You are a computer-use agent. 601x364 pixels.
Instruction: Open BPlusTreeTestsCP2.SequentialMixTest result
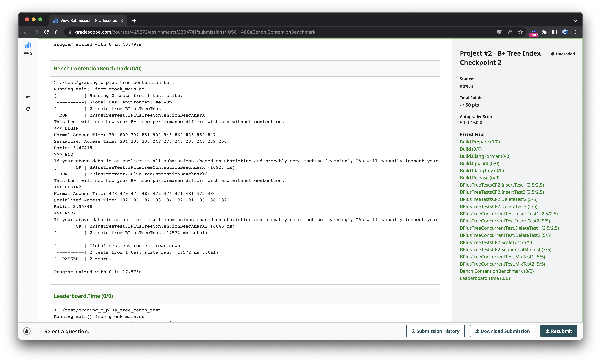(505, 249)
